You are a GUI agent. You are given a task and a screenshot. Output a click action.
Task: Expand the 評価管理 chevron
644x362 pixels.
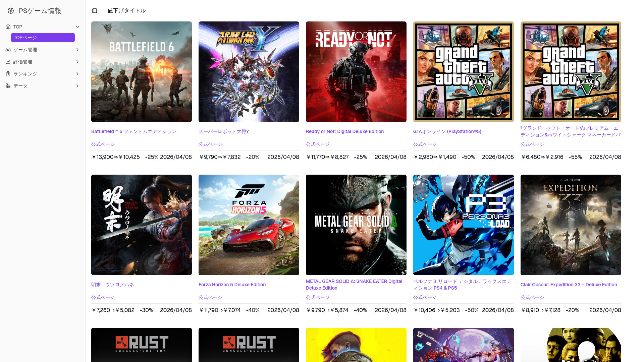77,62
